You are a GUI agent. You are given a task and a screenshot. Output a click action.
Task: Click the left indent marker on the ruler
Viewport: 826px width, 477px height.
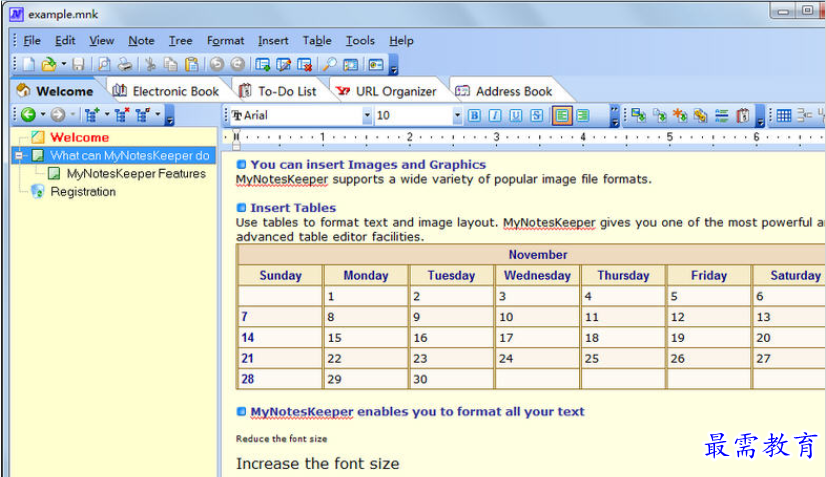tap(236, 138)
